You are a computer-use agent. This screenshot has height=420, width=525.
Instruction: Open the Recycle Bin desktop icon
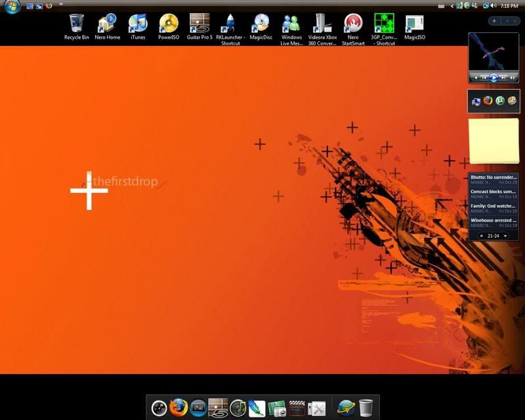pyautogui.click(x=76, y=28)
